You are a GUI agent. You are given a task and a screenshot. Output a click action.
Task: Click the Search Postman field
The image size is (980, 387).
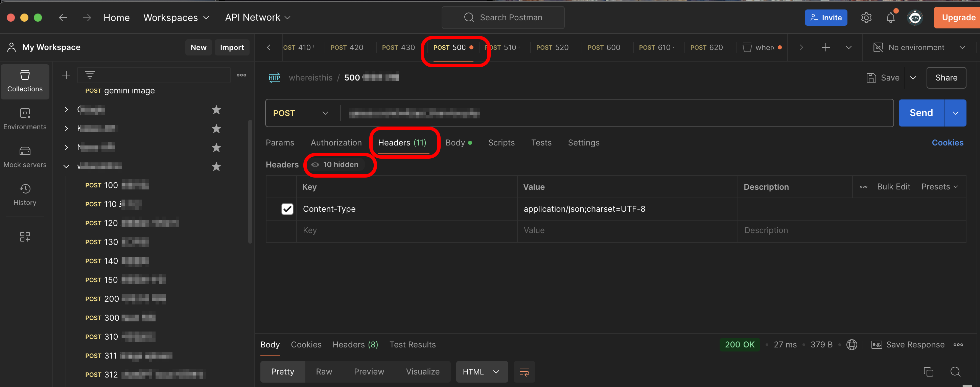(503, 18)
